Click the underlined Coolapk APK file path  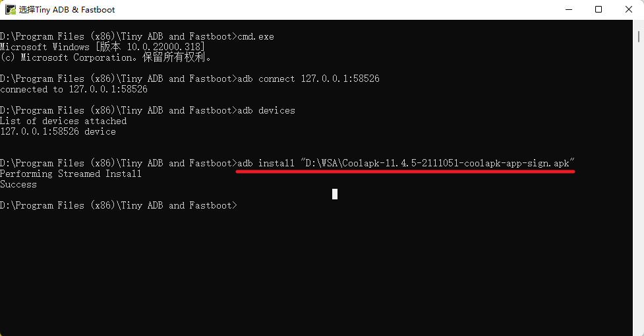pos(438,163)
